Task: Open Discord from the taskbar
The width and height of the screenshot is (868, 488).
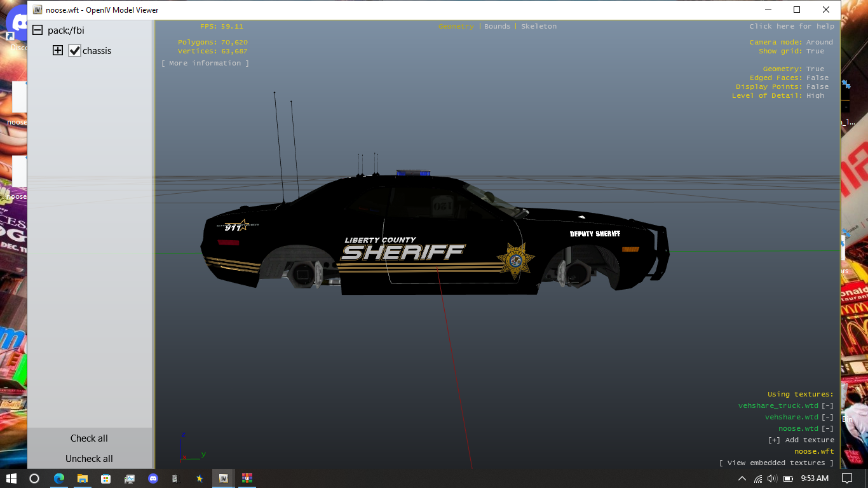Action: coord(153,478)
